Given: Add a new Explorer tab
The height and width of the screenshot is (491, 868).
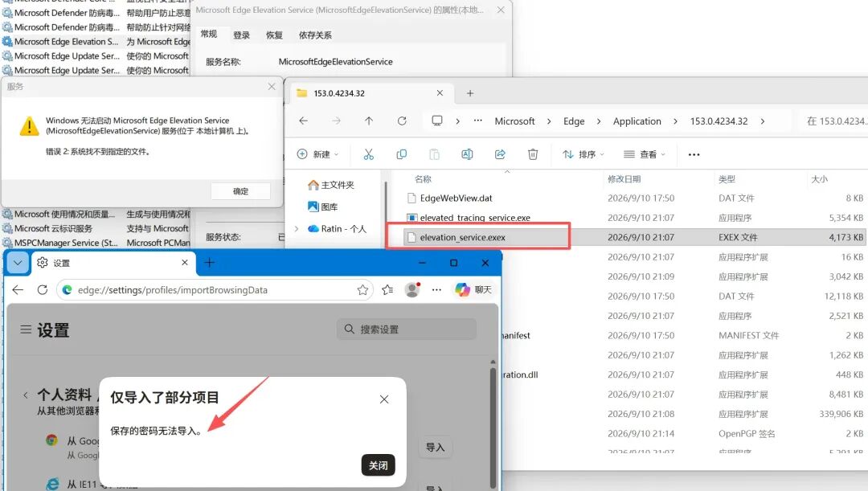Looking at the screenshot, I should 470,93.
